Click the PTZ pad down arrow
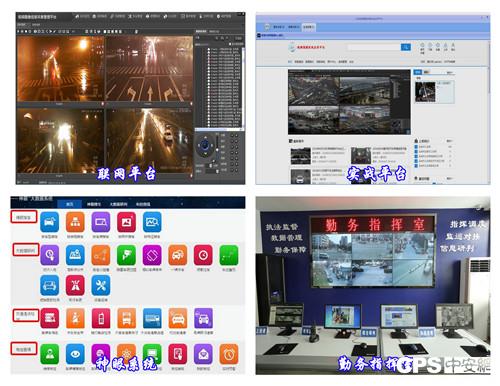The height and width of the screenshot is (386, 500). tap(205, 153)
